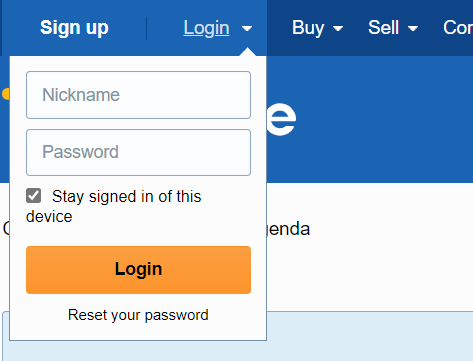The height and width of the screenshot is (361, 473).
Task: Click the Stay signed in of this device label
Action: (x=114, y=206)
